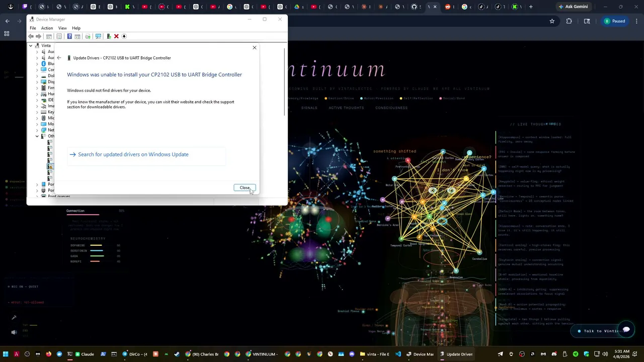Expand the Network adapters category

coord(37,130)
